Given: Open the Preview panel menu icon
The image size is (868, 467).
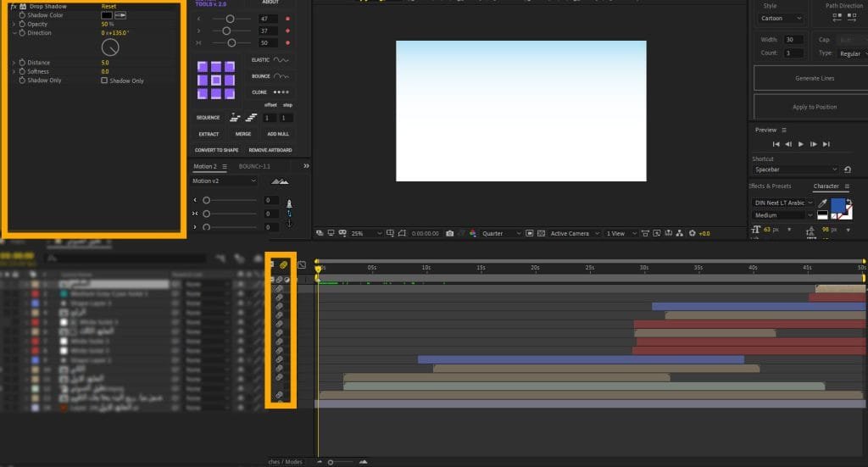Looking at the screenshot, I should click(x=784, y=130).
